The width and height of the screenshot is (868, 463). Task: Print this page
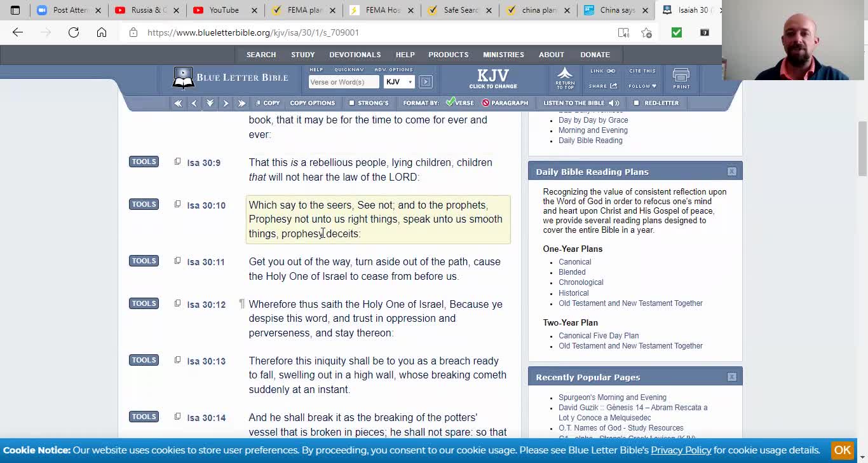[681, 78]
